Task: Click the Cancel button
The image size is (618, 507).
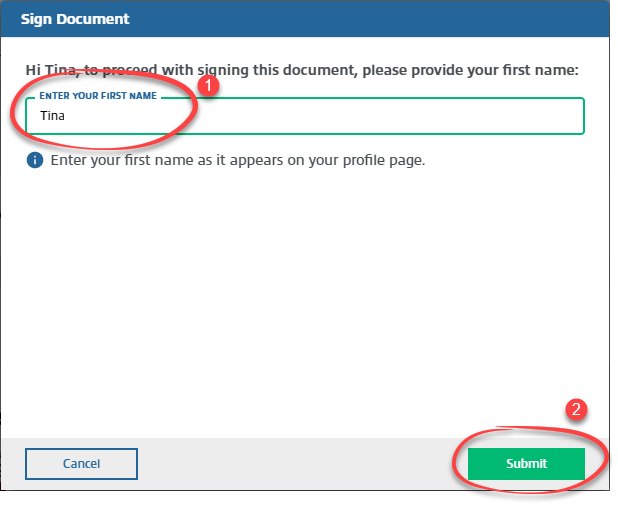Action: [81, 464]
